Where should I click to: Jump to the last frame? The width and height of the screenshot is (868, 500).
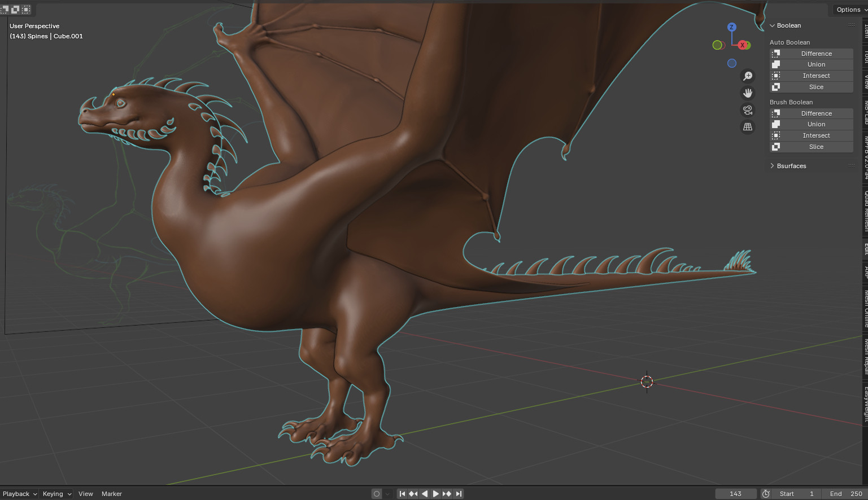coord(459,494)
